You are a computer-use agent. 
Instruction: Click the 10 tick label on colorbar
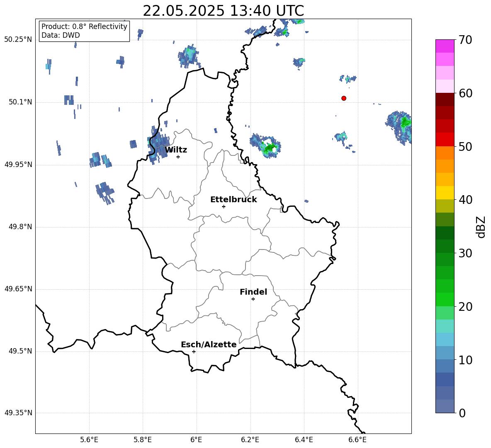[x=465, y=360]
